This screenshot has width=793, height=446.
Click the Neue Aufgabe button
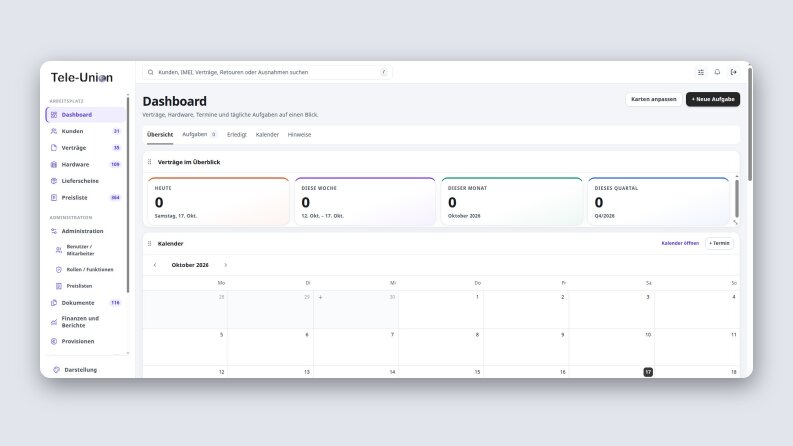(713, 99)
